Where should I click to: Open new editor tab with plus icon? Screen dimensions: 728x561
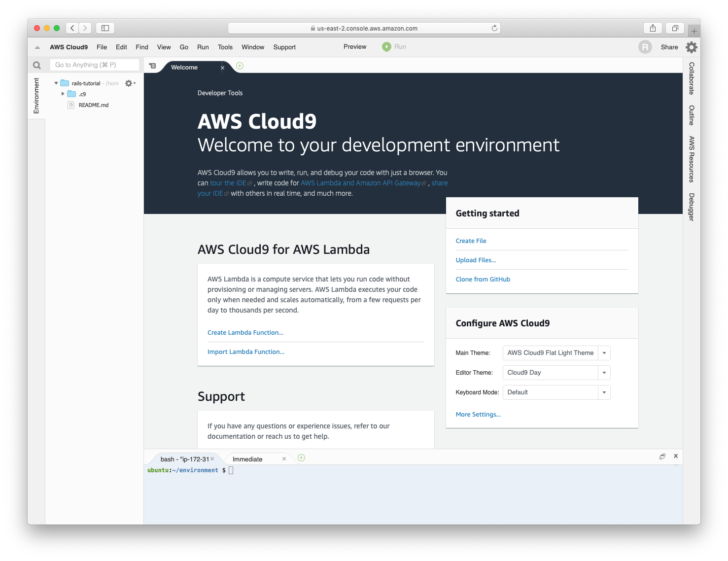coord(240,66)
